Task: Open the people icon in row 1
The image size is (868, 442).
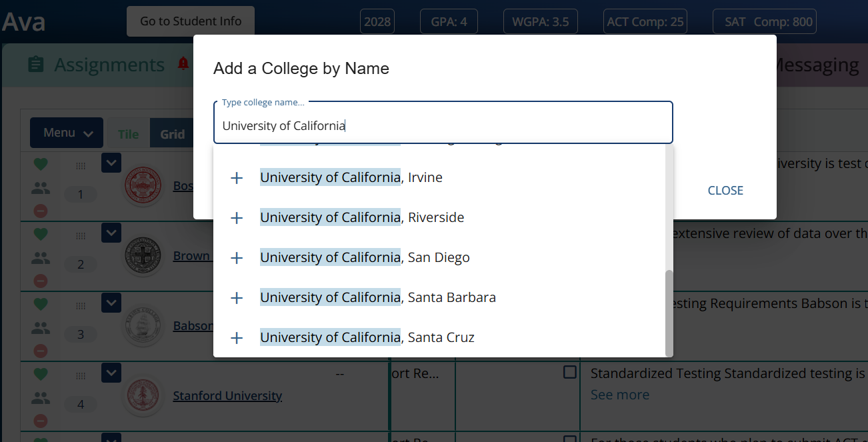Action: tap(41, 188)
